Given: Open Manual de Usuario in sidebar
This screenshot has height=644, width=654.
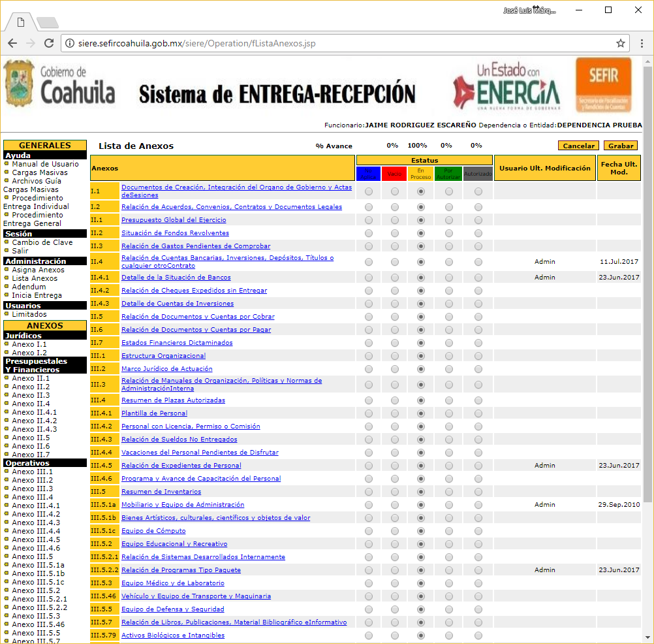Looking at the screenshot, I should coord(45,164).
